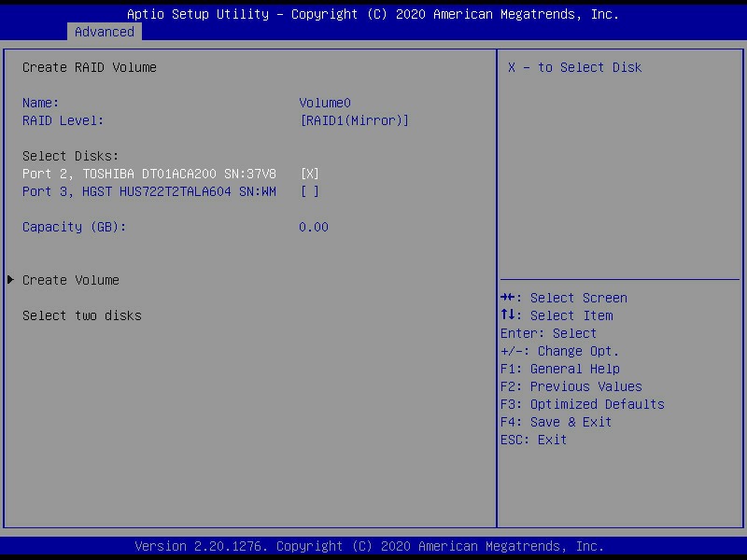Viewport: 747px width, 560px height.
Task: Click the +/-: Change Opt. hint
Action: click(559, 352)
